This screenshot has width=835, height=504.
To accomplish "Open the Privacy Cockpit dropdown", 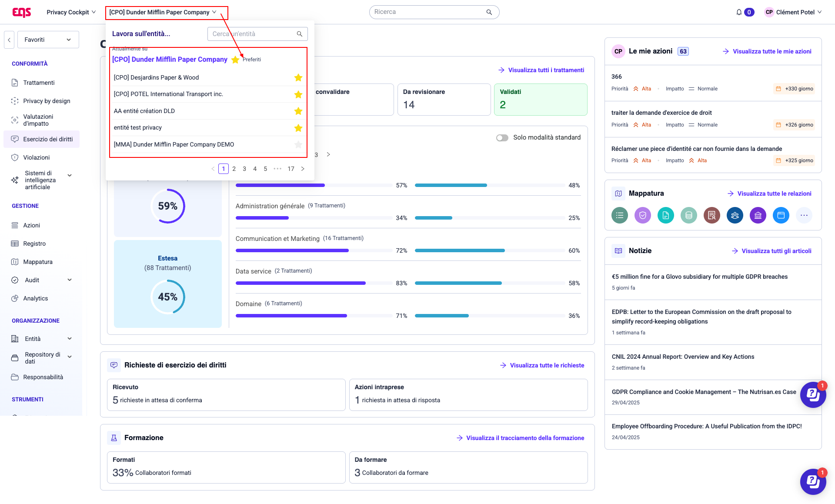I will (71, 12).
